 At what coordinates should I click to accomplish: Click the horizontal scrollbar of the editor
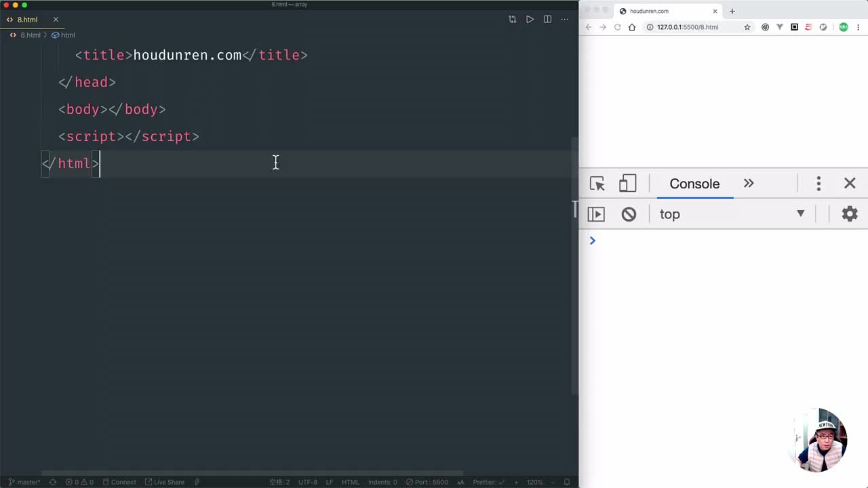tap(252, 473)
